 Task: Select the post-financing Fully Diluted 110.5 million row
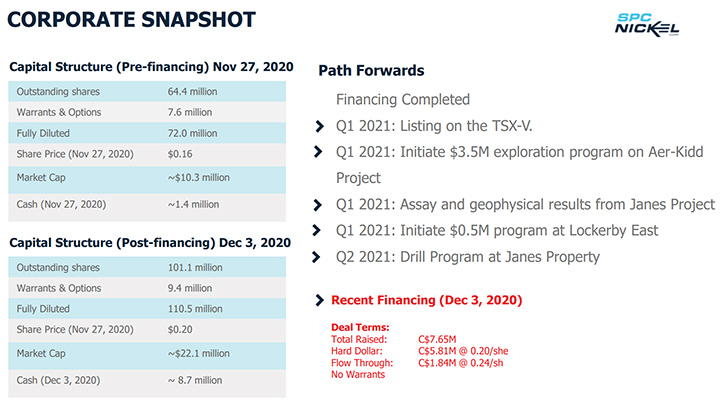(x=147, y=309)
